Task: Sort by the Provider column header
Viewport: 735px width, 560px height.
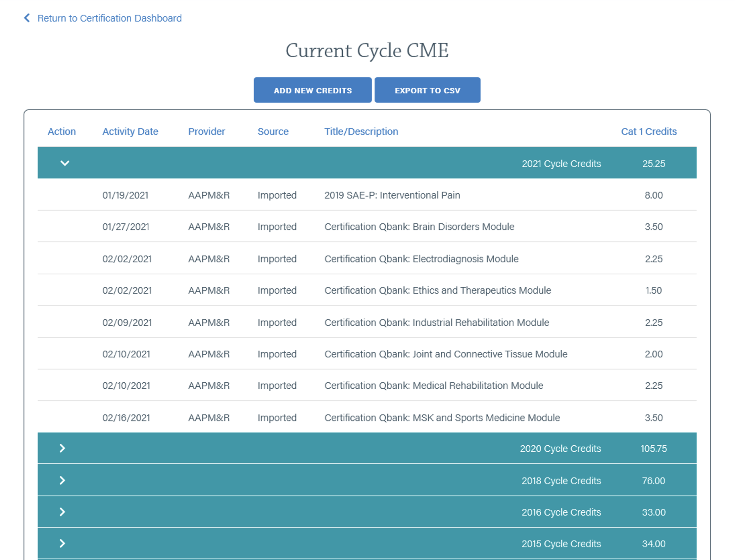Action: pos(206,131)
